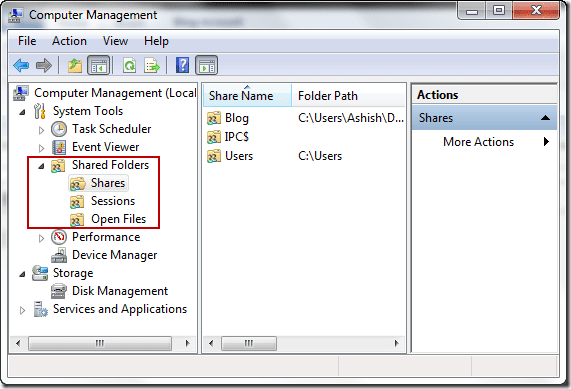Select Open Files under Shared Folders

[118, 219]
